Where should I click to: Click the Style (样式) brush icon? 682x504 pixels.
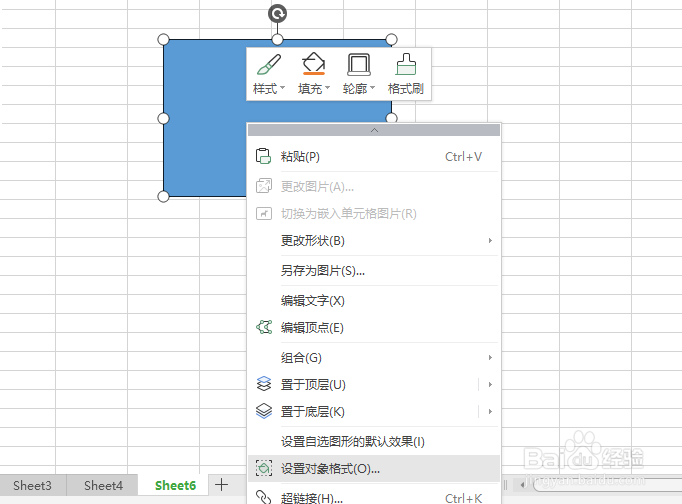(269, 64)
